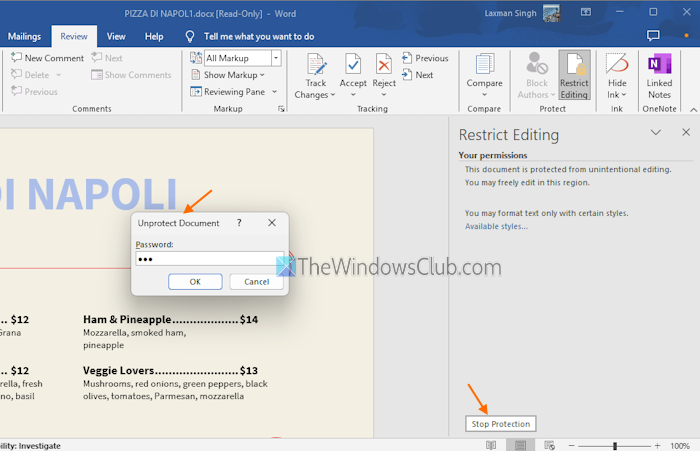Click Cancel in Unprotect Document dialog
The height and width of the screenshot is (451, 700).
pyautogui.click(x=257, y=282)
